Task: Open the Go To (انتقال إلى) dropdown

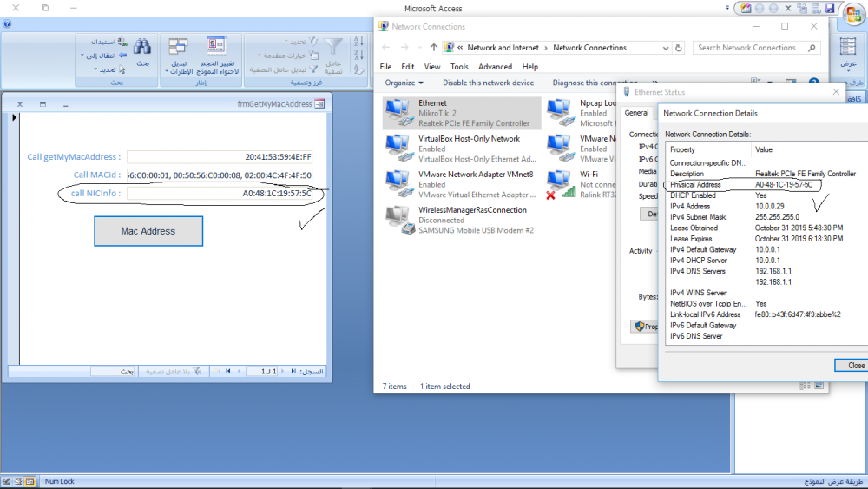Action: tap(103, 56)
